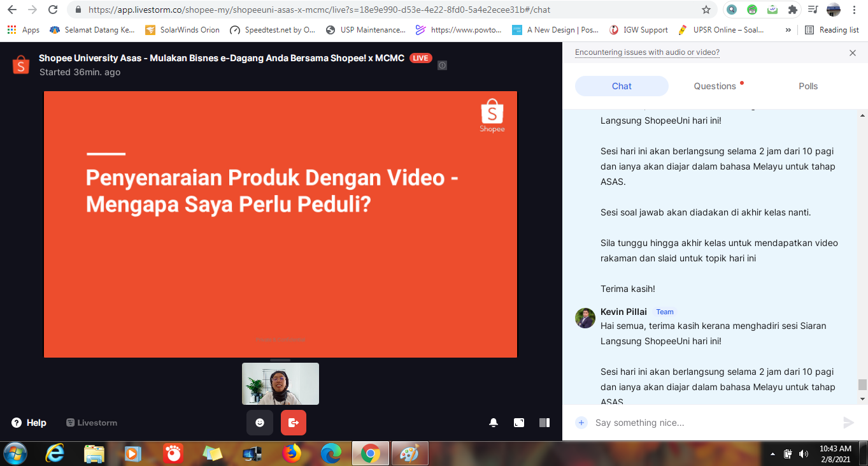Open the Reading list
The width and height of the screenshot is (868, 466).
coord(832,30)
